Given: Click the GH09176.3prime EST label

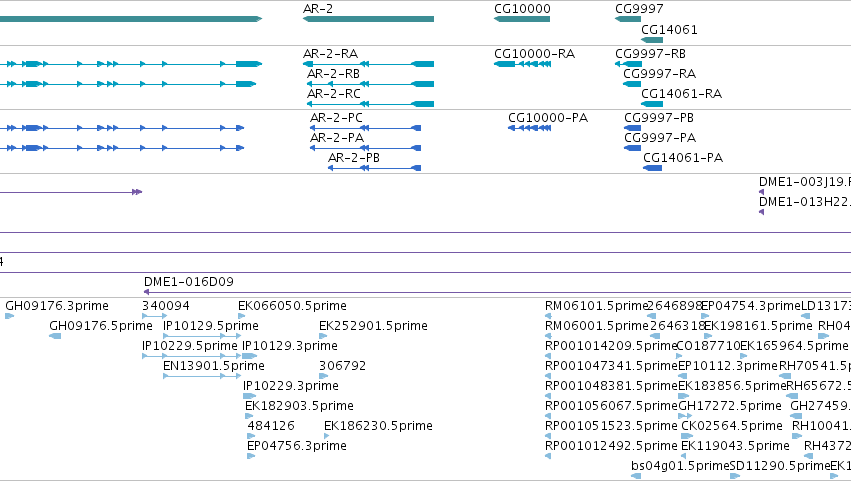Looking at the screenshot, I should tap(57, 306).
